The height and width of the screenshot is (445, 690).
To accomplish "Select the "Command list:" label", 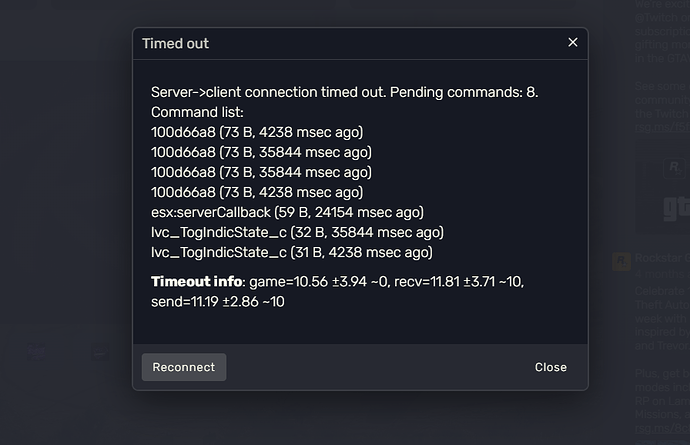I will coord(197,112).
